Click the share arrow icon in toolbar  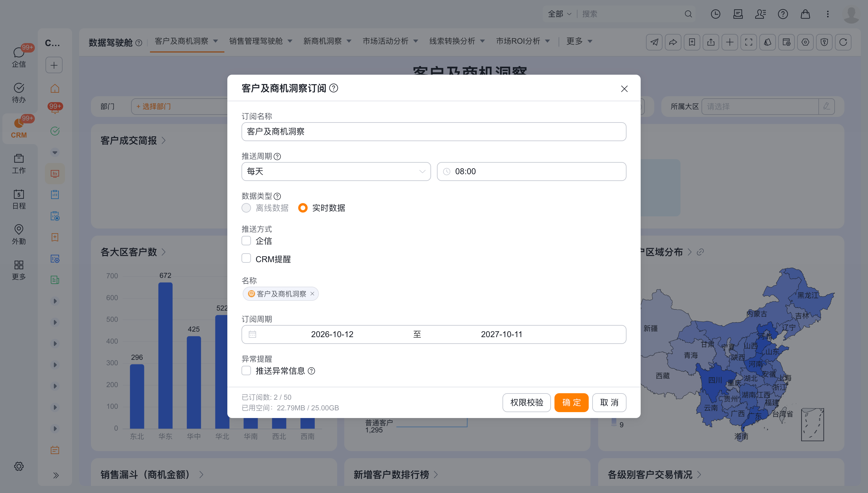click(673, 42)
